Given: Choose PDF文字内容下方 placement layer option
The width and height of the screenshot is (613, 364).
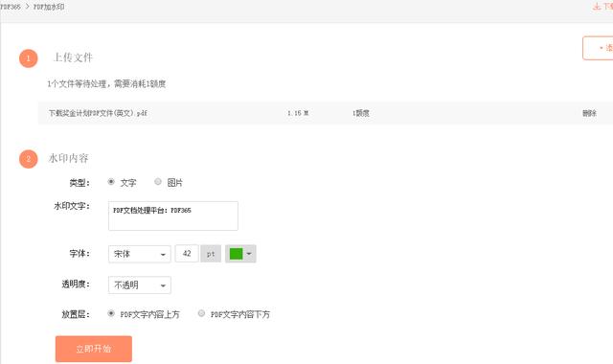Looking at the screenshot, I should click(201, 313).
